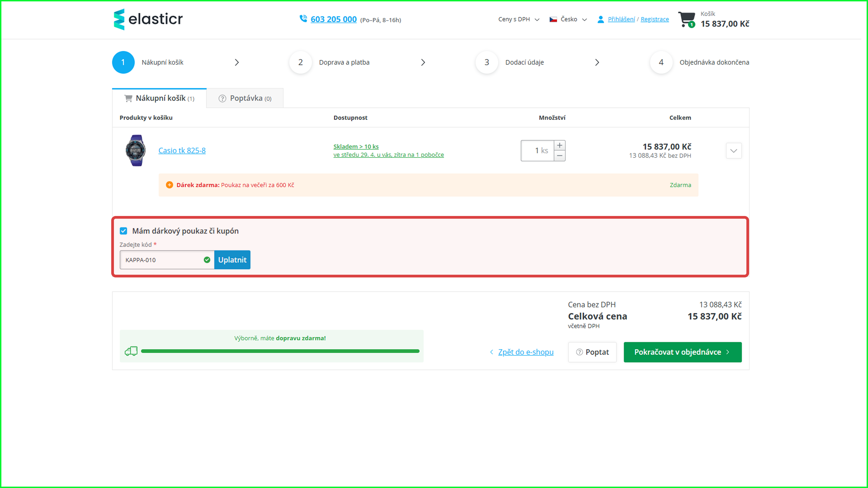
Task: Open Ceny s DPH dropdown
Action: click(519, 19)
